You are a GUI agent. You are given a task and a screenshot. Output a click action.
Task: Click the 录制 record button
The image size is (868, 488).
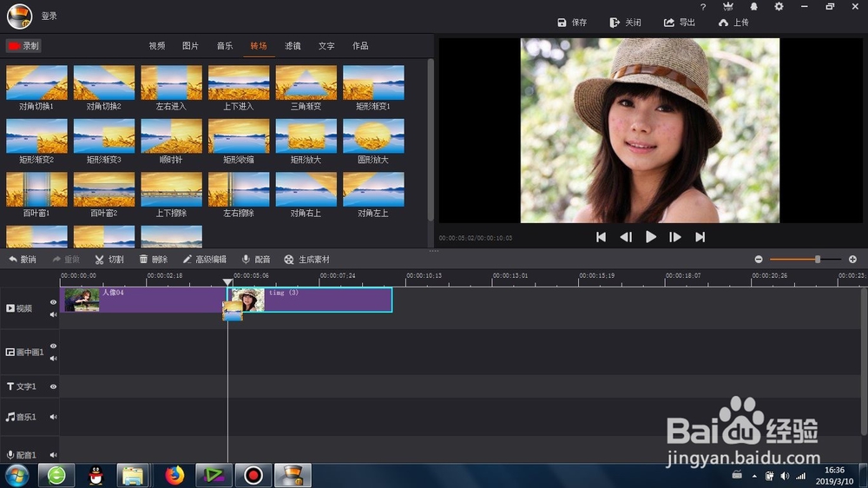click(x=23, y=46)
